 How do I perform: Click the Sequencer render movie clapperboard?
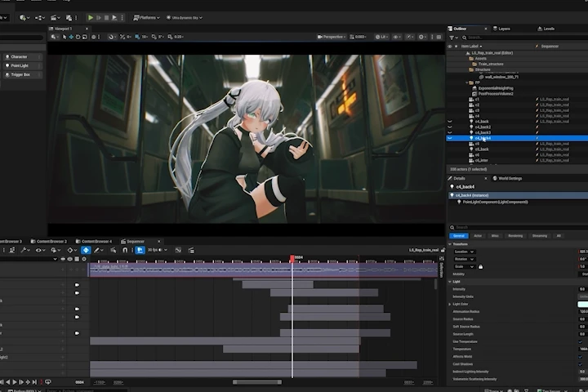[191, 250]
